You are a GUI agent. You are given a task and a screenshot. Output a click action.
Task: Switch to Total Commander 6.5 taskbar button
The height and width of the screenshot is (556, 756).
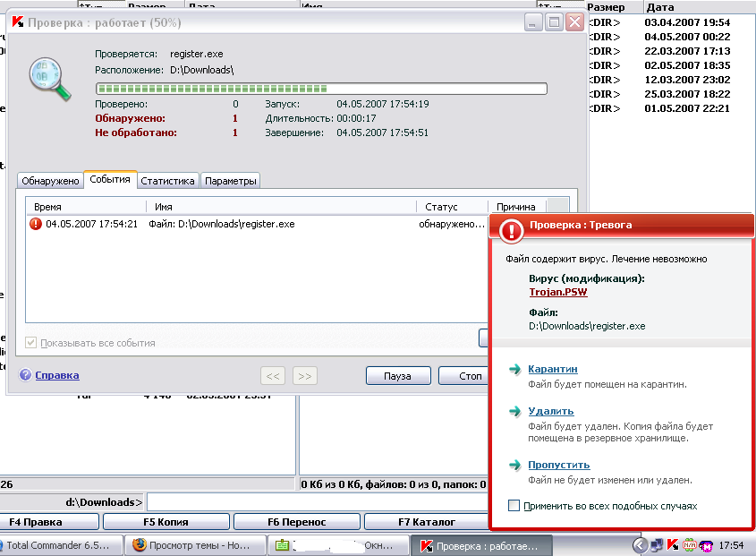tap(60, 545)
